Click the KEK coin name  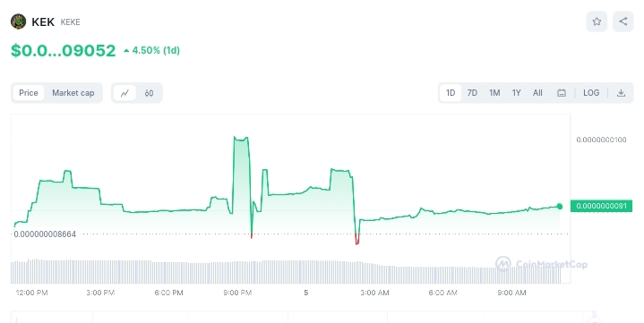click(43, 22)
